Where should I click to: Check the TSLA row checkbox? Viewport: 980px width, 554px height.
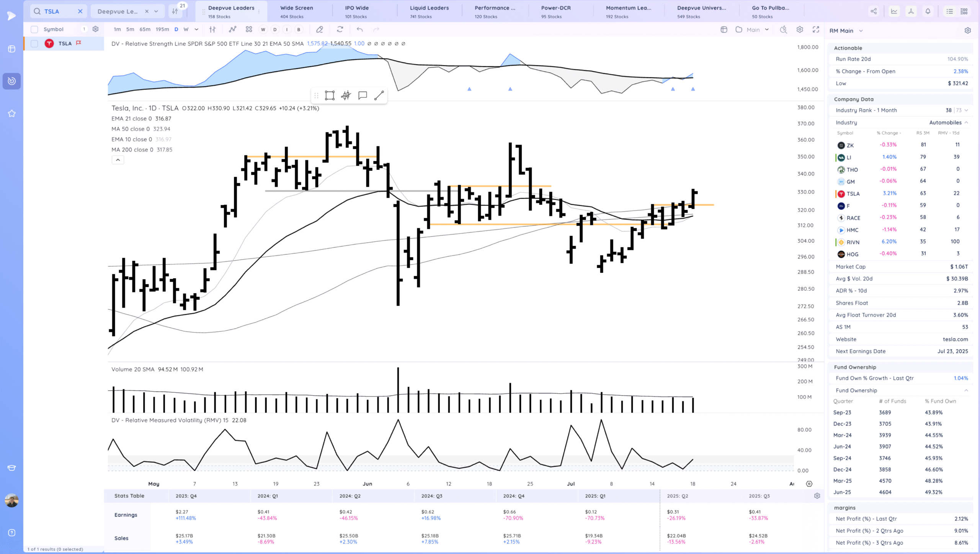[x=34, y=44]
